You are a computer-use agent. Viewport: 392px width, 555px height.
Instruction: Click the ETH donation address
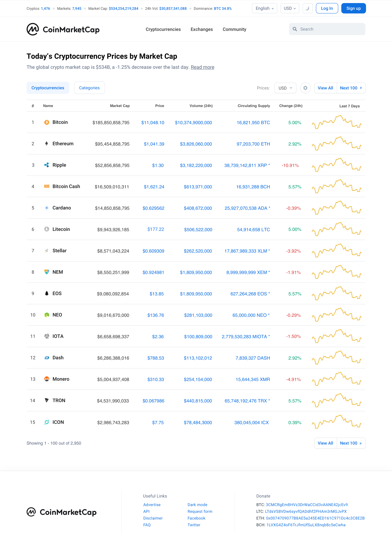point(315,518)
